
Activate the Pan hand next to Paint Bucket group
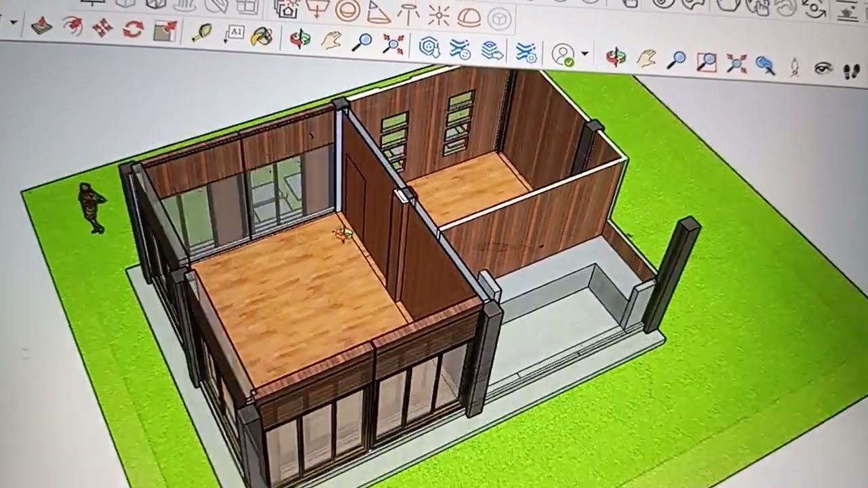pyautogui.click(x=331, y=40)
